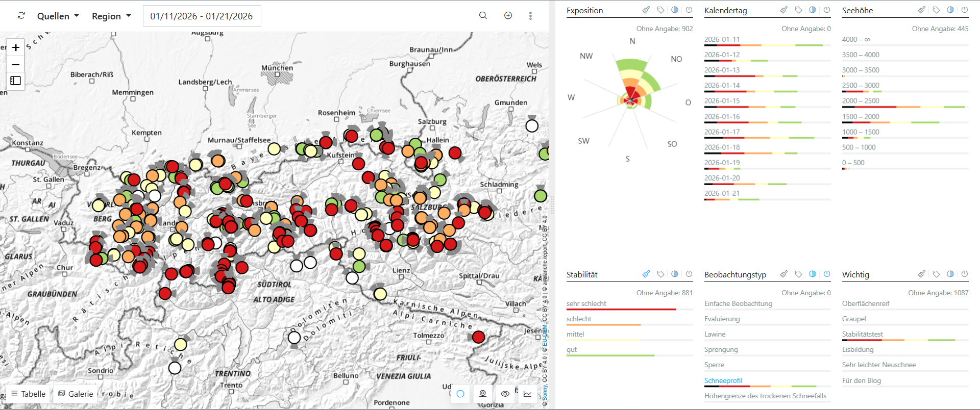Toggle invert icon in Beobachtungstyp panel

click(813, 274)
